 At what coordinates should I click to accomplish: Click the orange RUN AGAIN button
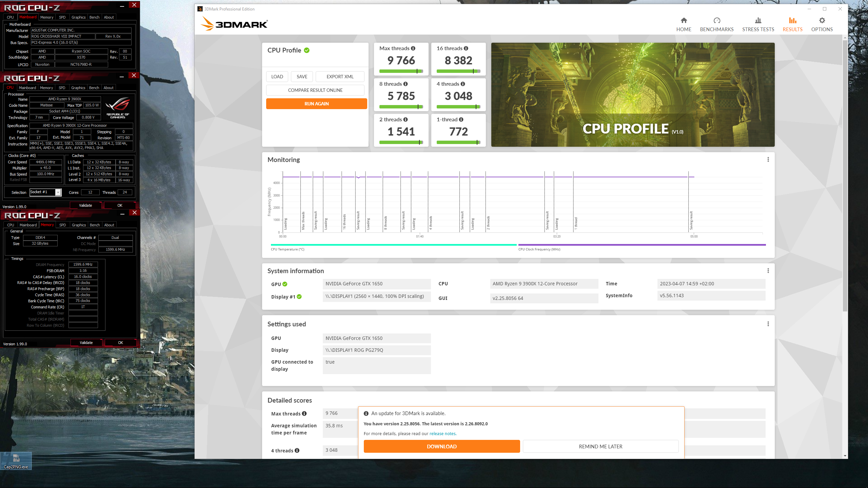pyautogui.click(x=317, y=104)
